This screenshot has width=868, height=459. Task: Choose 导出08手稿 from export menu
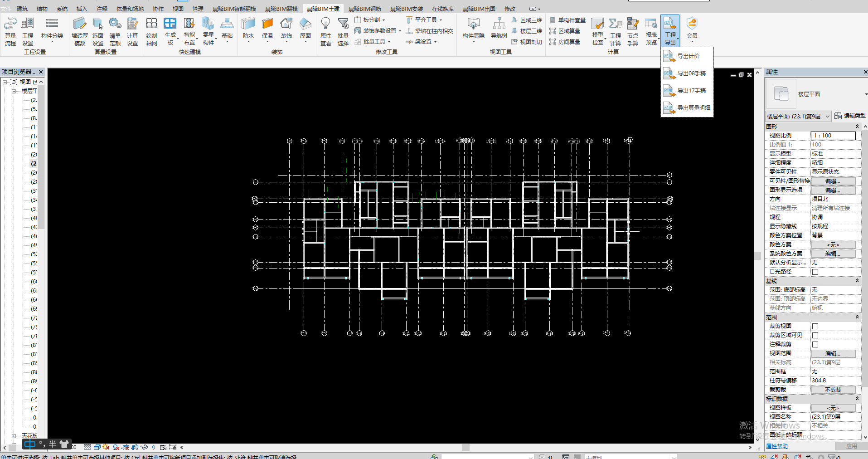[688, 73]
